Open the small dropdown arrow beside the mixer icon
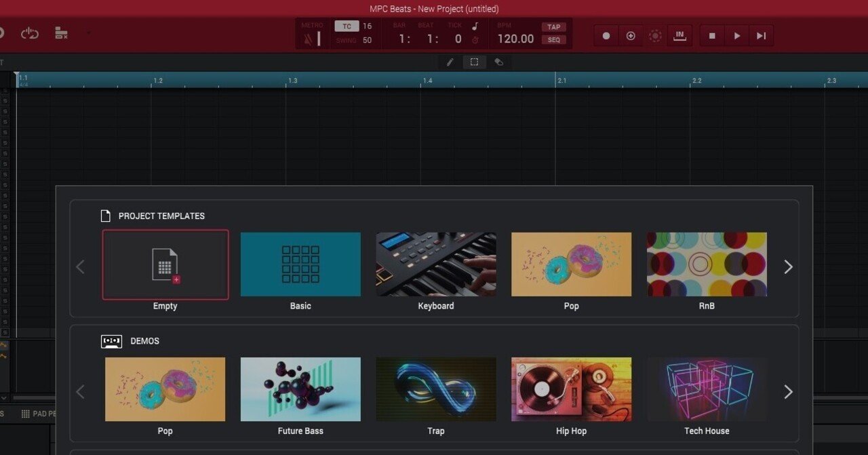The height and width of the screenshot is (455, 868). click(x=88, y=33)
